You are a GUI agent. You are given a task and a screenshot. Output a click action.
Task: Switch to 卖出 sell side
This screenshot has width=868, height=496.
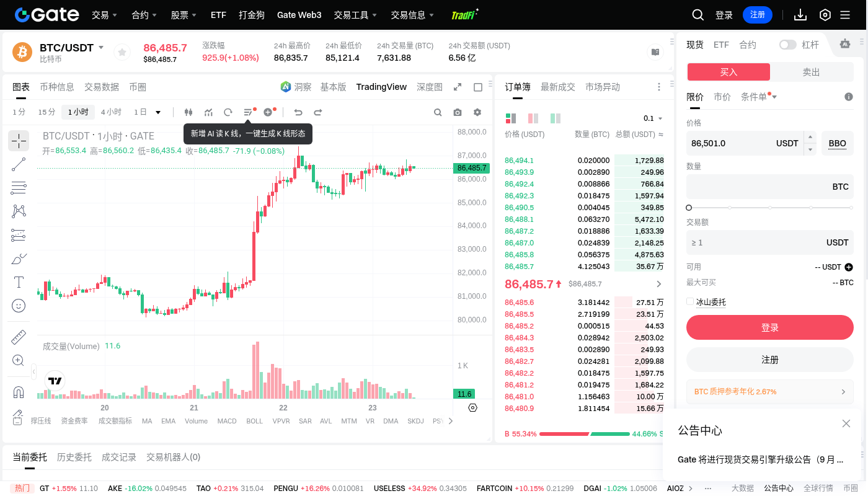812,72
